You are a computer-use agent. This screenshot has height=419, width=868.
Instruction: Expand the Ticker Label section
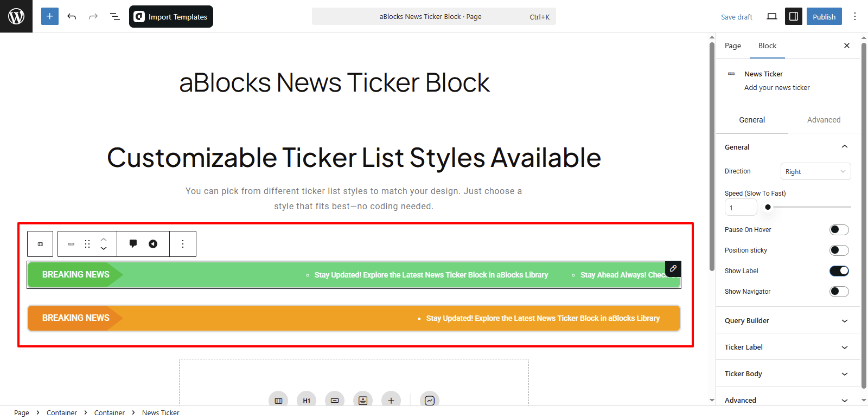788,347
